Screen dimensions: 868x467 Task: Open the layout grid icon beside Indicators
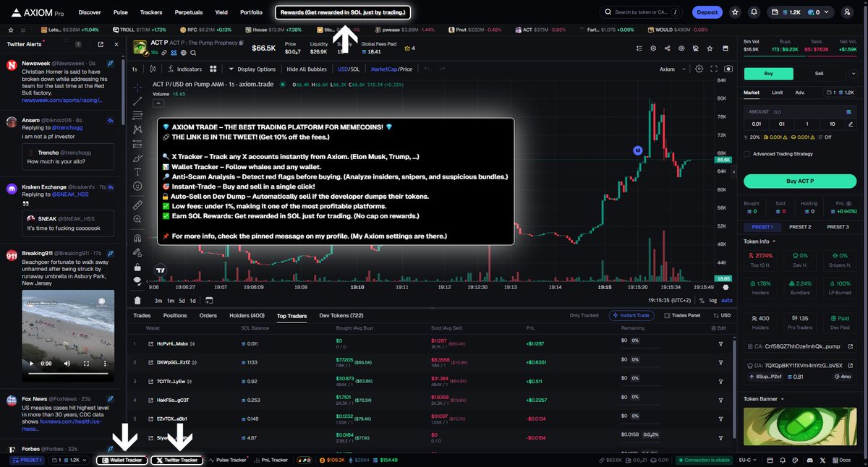(213, 69)
